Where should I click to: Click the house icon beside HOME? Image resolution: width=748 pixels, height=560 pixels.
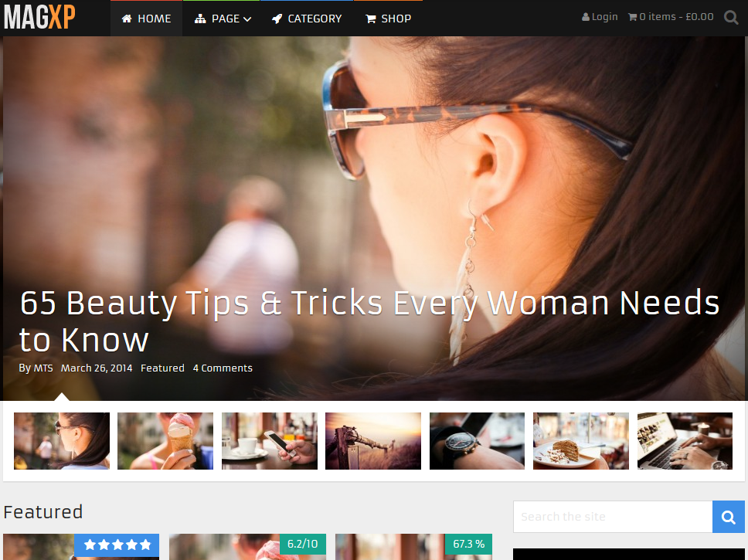click(127, 19)
